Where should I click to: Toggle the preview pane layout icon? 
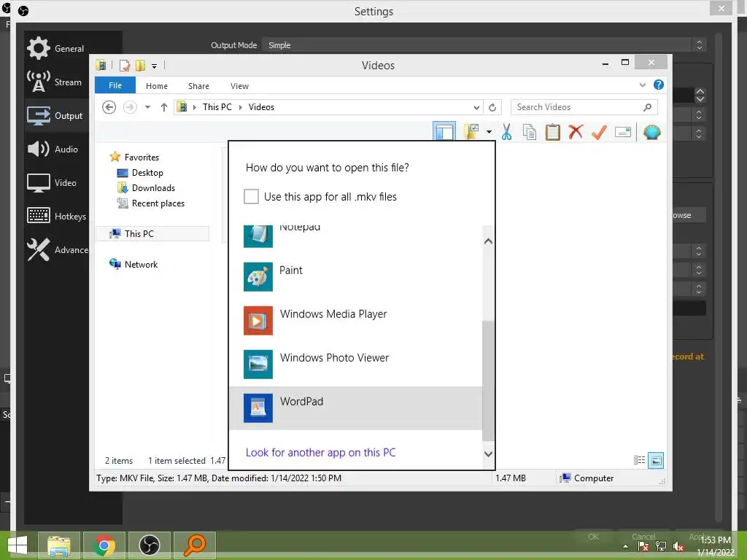pyautogui.click(x=444, y=131)
